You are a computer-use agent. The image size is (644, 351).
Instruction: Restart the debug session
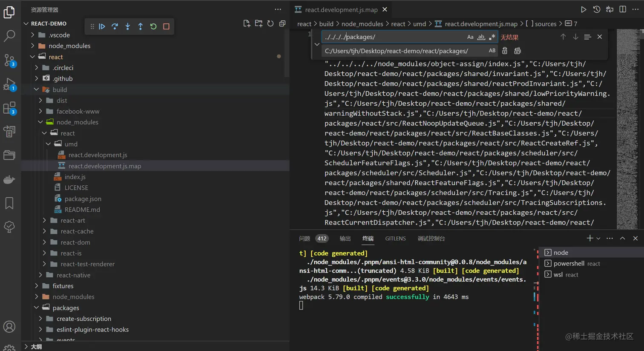pos(153,26)
